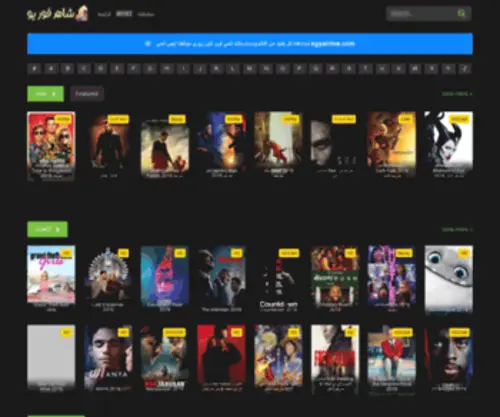Switch to the Featured tab

click(x=87, y=94)
